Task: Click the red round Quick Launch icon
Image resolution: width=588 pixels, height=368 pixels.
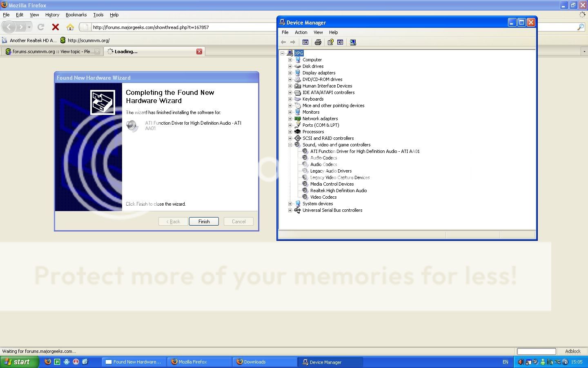Action: click(76, 362)
